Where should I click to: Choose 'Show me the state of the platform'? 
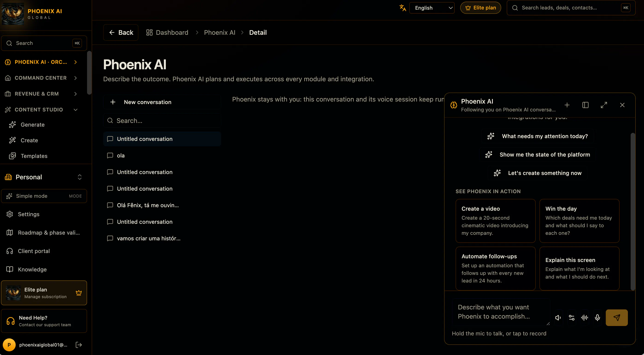(538, 155)
